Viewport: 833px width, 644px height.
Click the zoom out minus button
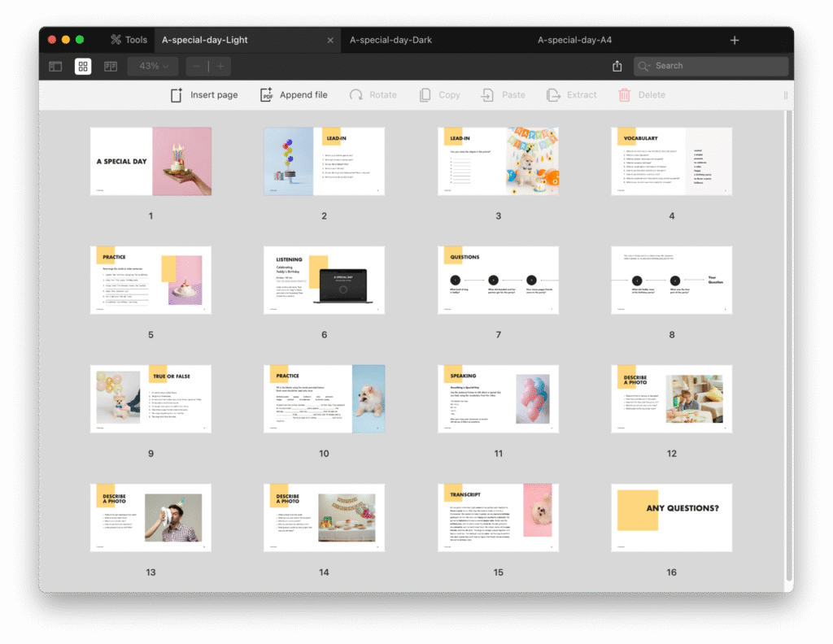coord(197,66)
